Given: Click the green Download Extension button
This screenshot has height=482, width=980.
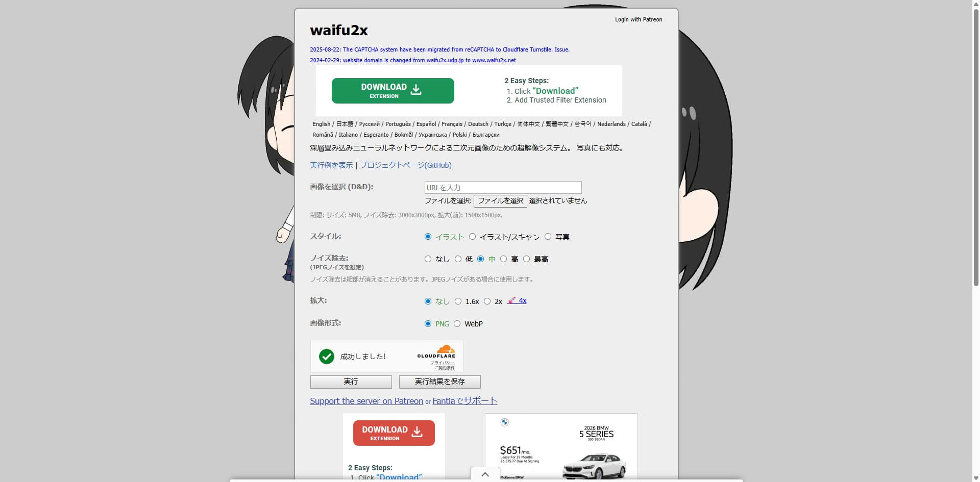Looking at the screenshot, I should (393, 91).
